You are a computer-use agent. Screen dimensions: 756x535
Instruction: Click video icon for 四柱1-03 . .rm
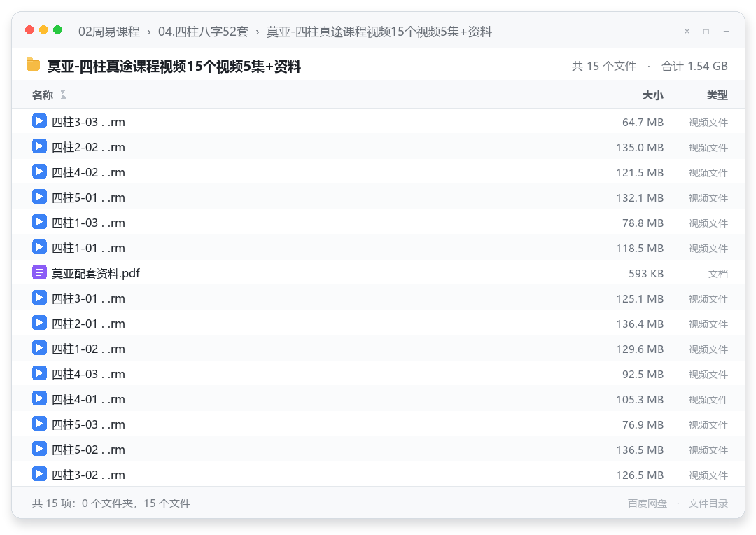pos(39,222)
